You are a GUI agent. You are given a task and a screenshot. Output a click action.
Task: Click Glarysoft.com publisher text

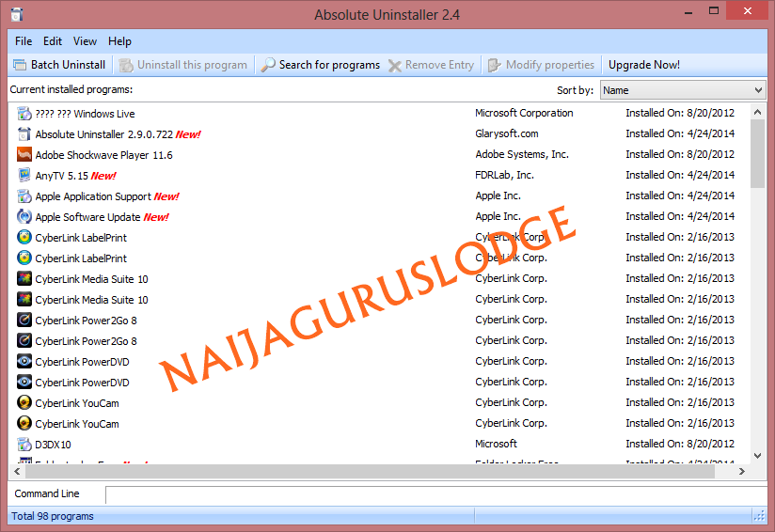(x=507, y=133)
